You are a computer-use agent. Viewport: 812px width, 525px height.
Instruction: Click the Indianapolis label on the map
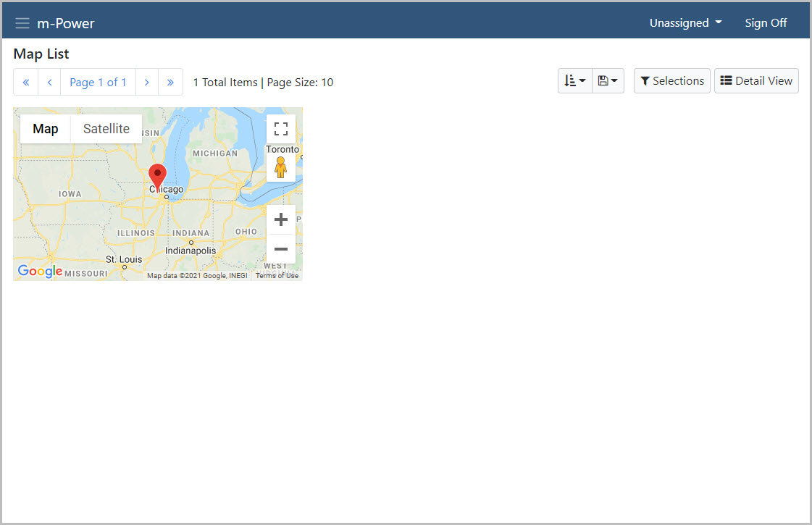pyautogui.click(x=191, y=251)
